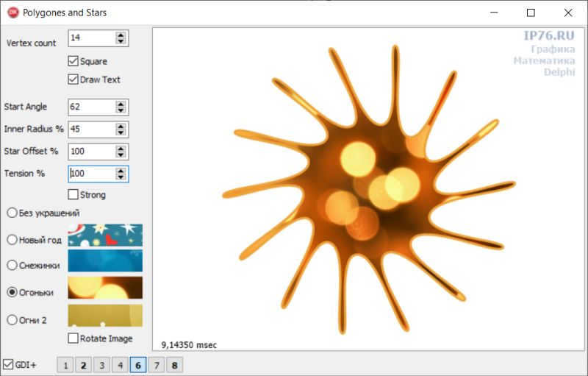Increase the Vertex count spinner value
This screenshot has height=376, width=588.
point(121,35)
